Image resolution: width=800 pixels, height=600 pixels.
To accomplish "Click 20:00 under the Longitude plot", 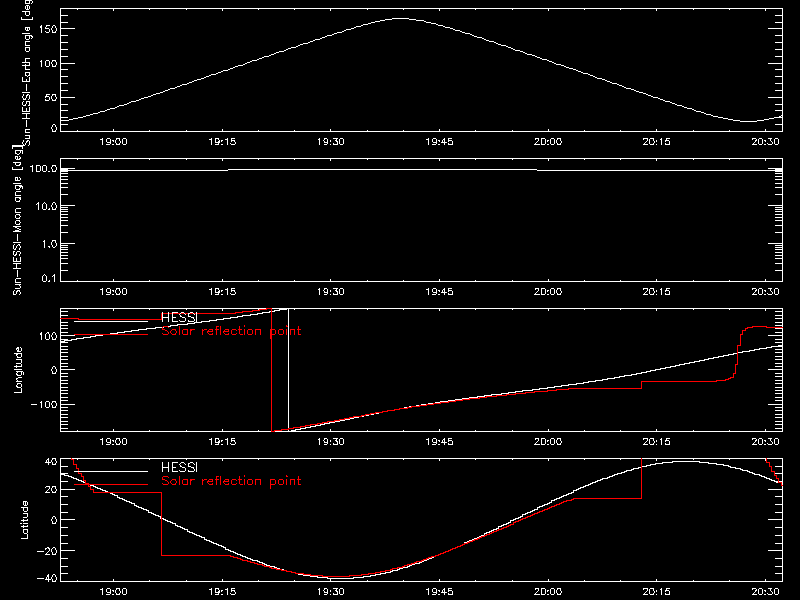I will coord(548,442).
